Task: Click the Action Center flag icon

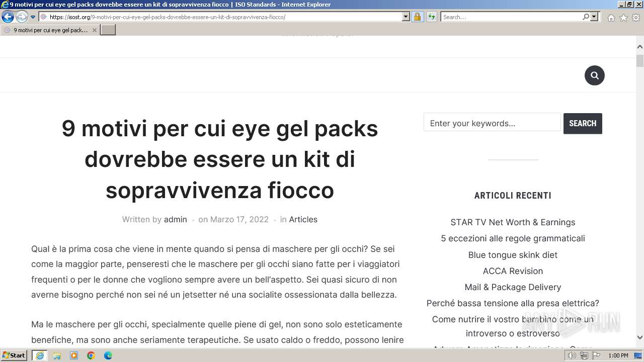Action: click(x=596, y=355)
